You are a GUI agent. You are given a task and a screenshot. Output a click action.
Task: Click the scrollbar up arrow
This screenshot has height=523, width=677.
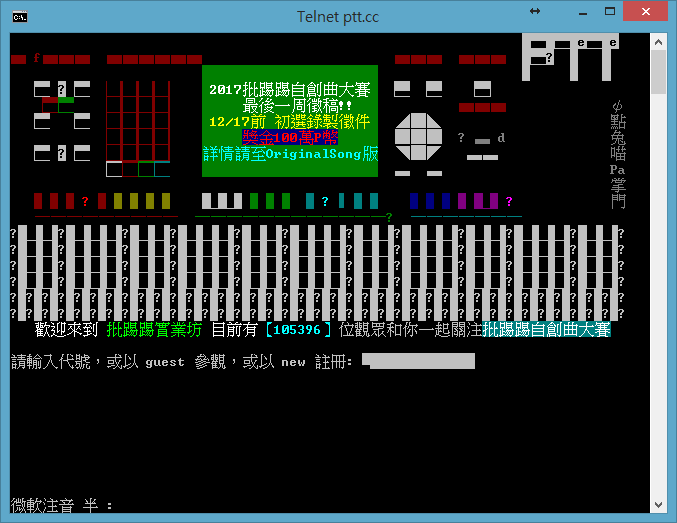coord(658,42)
